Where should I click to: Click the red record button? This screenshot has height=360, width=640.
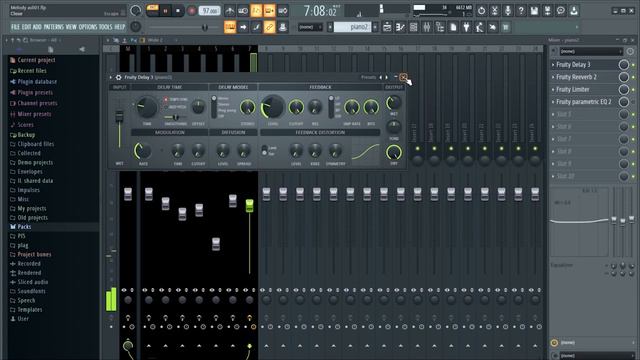click(191, 11)
